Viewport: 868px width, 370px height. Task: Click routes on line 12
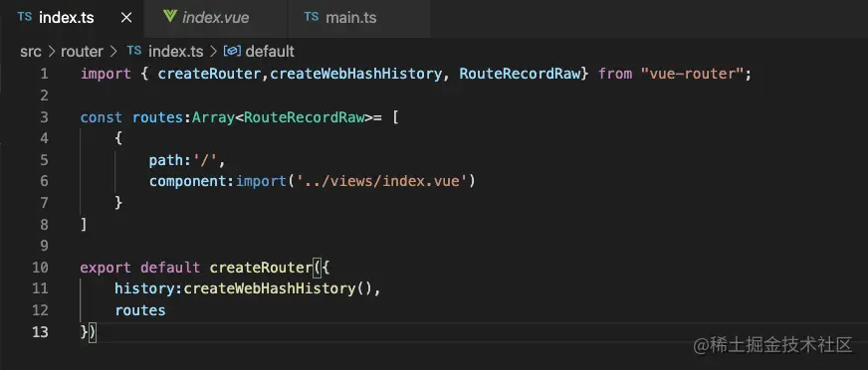[x=140, y=310]
